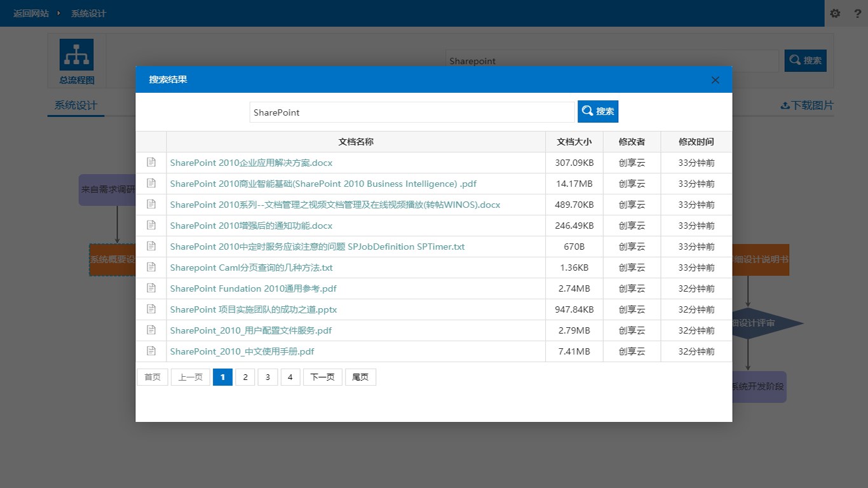Click the 下载图片 download link
The height and width of the screenshot is (488, 868).
(x=807, y=105)
